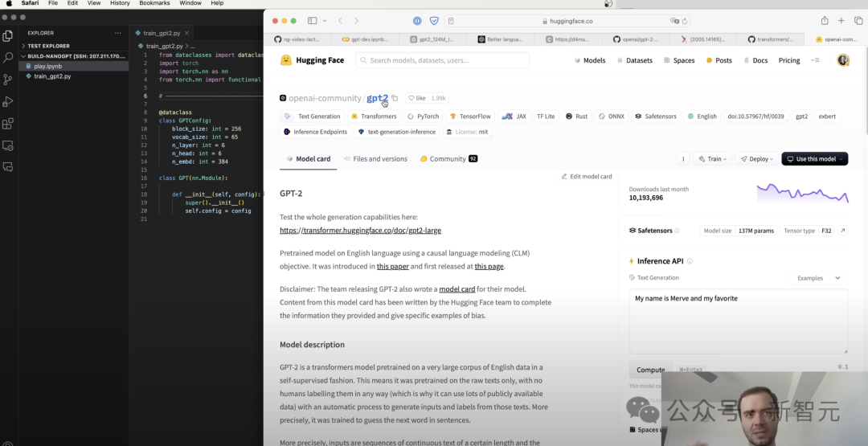Toggle Safari sidebar icon
868x446 pixels.
tap(312, 21)
